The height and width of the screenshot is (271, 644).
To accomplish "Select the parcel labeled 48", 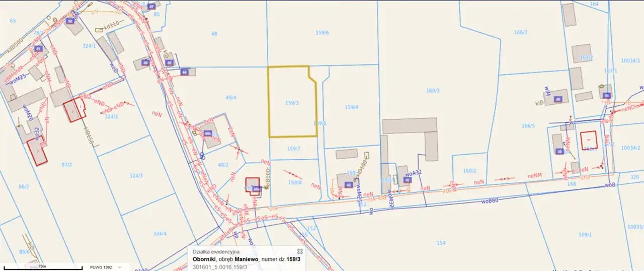I will [x=214, y=34].
